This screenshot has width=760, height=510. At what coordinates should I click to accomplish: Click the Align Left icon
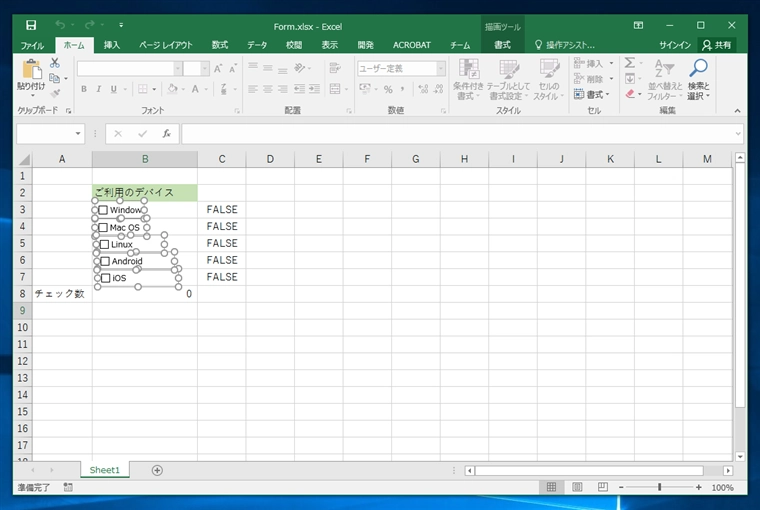[x=253, y=89]
